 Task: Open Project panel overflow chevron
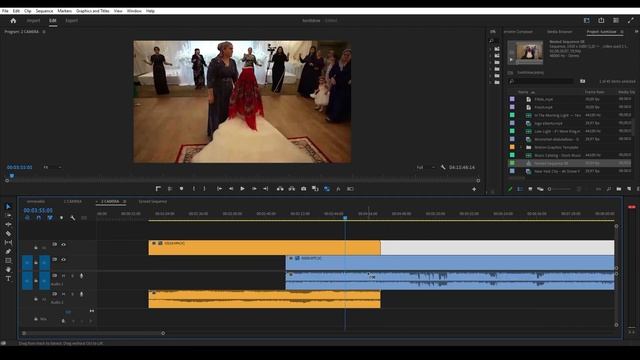636,32
